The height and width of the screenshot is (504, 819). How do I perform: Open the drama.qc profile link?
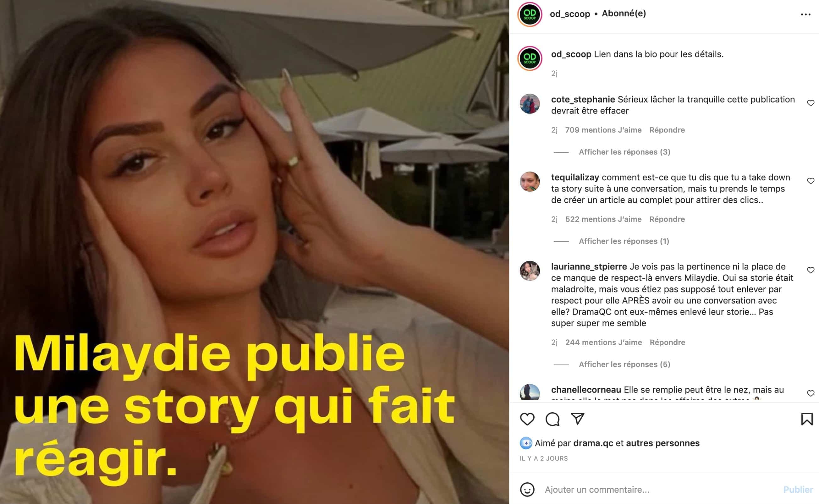click(593, 443)
